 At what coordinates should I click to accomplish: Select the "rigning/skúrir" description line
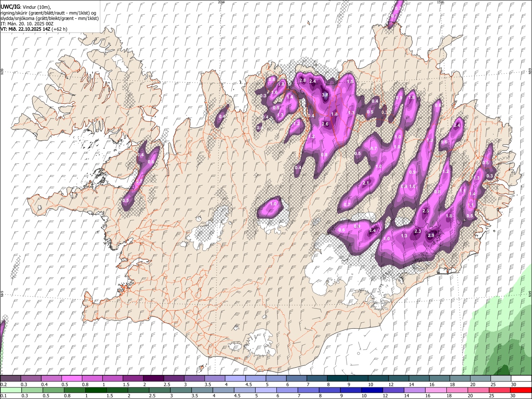tap(48, 13)
